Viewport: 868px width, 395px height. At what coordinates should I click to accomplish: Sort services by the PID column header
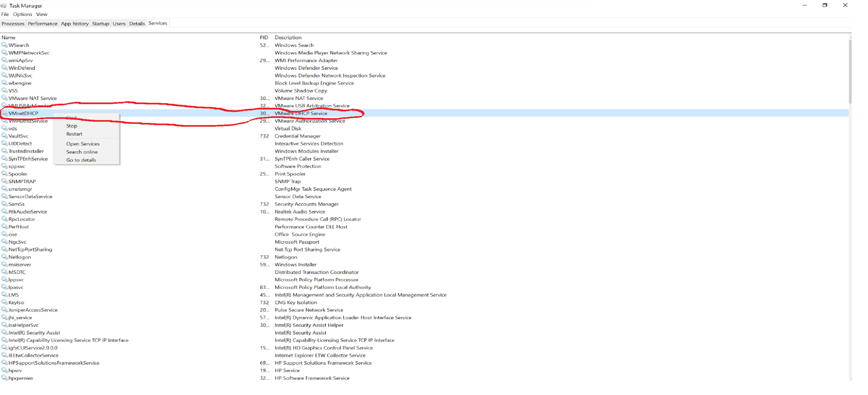tap(265, 37)
